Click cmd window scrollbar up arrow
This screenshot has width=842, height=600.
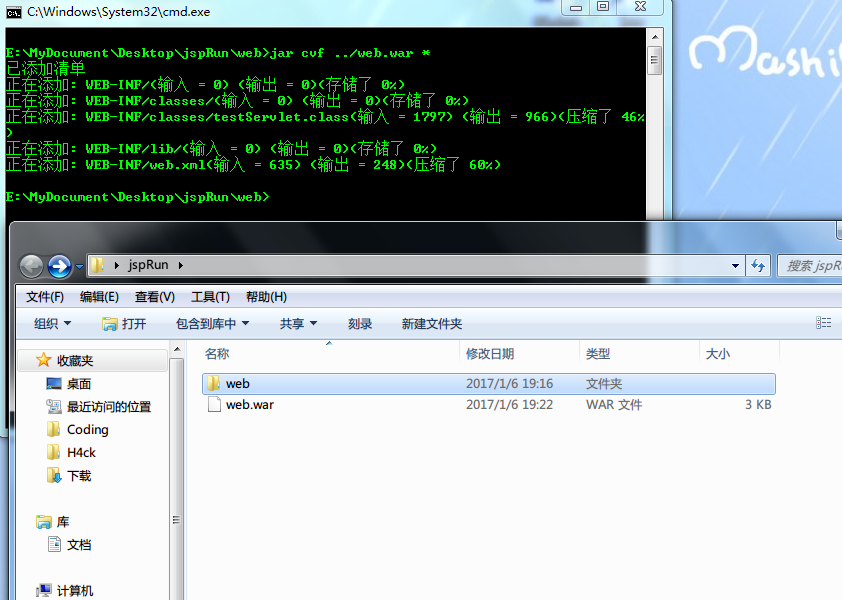point(655,37)
